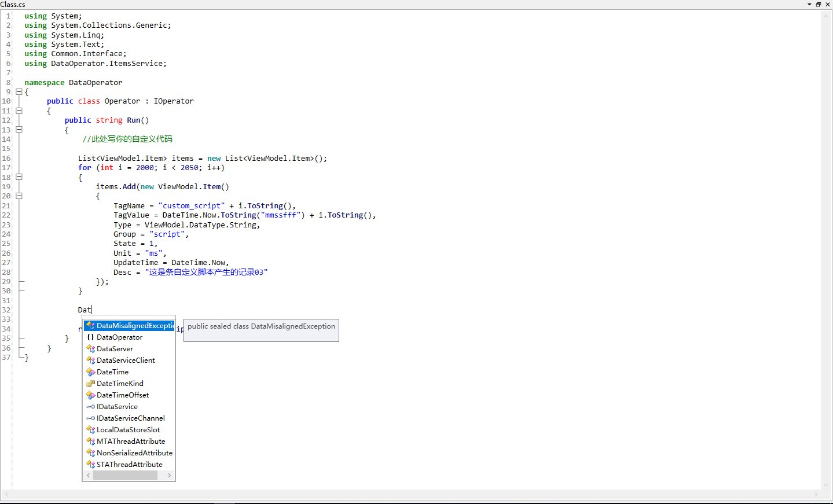Open the Class.cs window options dropdown arrow

(809, 4)
